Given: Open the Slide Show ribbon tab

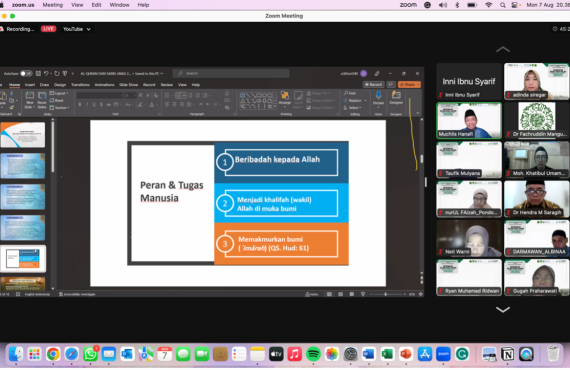Looking at the screenshot, I should pos(129,85).
